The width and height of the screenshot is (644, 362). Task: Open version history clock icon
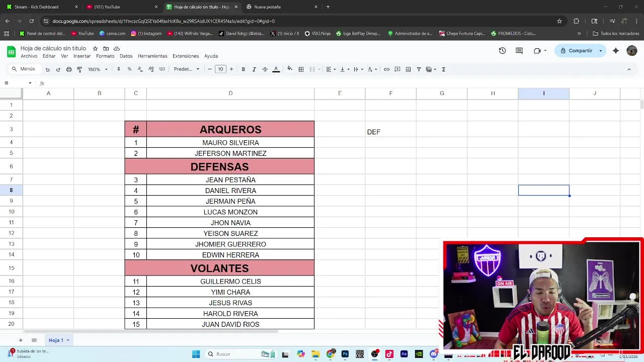502,51
